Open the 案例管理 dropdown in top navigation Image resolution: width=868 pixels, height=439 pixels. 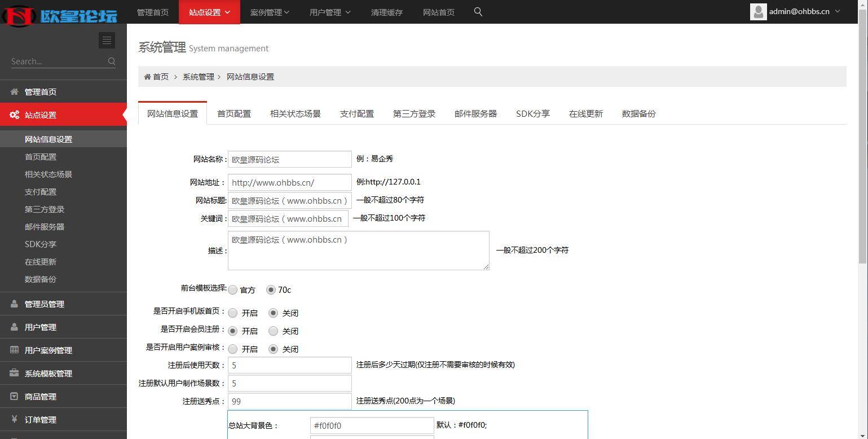269,12
